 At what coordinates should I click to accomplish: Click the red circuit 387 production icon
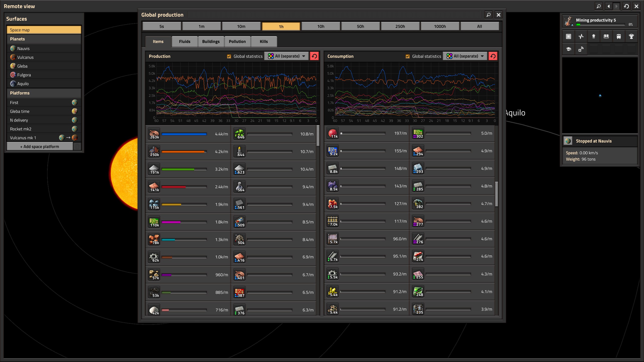pyautogui.click(x=239, y=292)
